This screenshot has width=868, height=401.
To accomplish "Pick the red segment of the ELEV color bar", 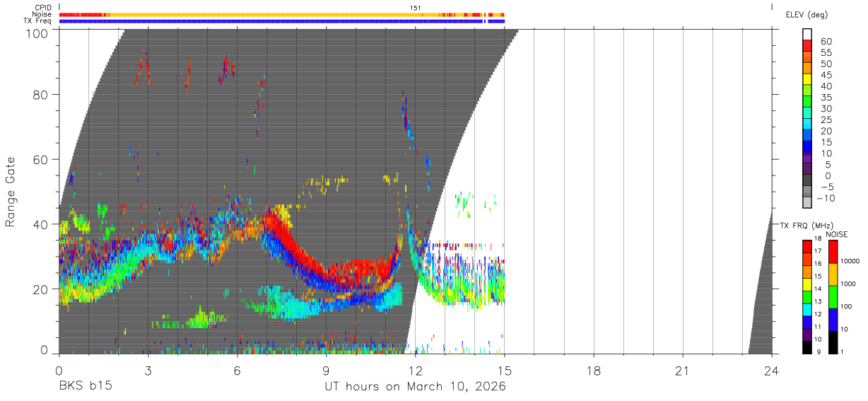I will pos(807,46).
